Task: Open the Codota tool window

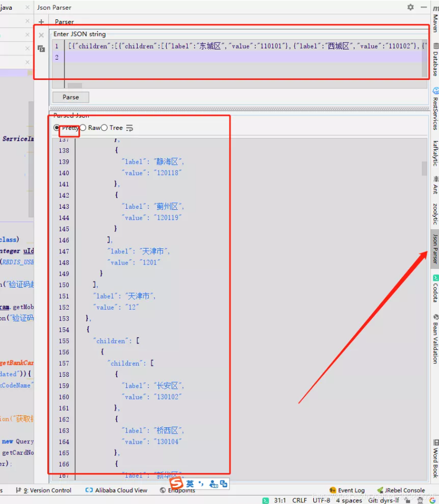Action: pos(435,289)
